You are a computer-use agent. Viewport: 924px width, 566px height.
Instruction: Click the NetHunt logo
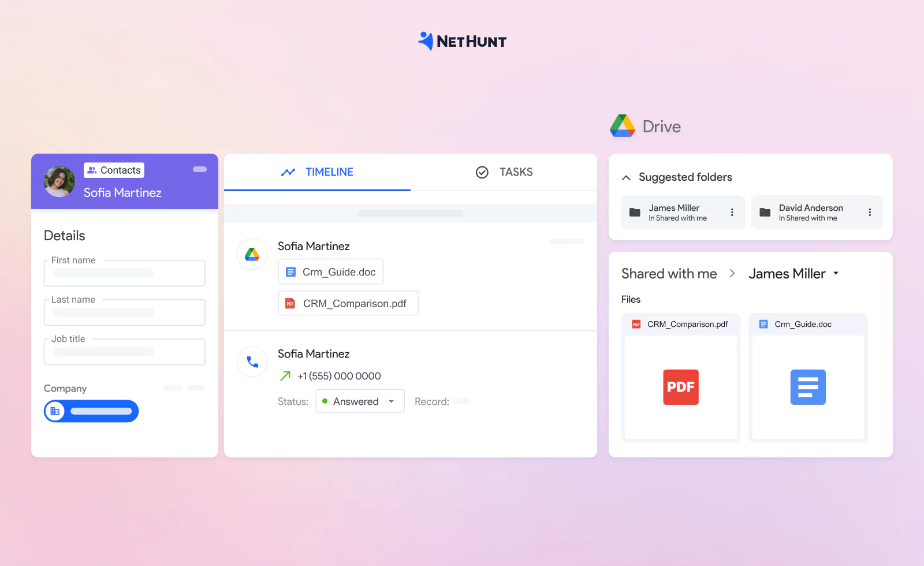pos(461,40)
